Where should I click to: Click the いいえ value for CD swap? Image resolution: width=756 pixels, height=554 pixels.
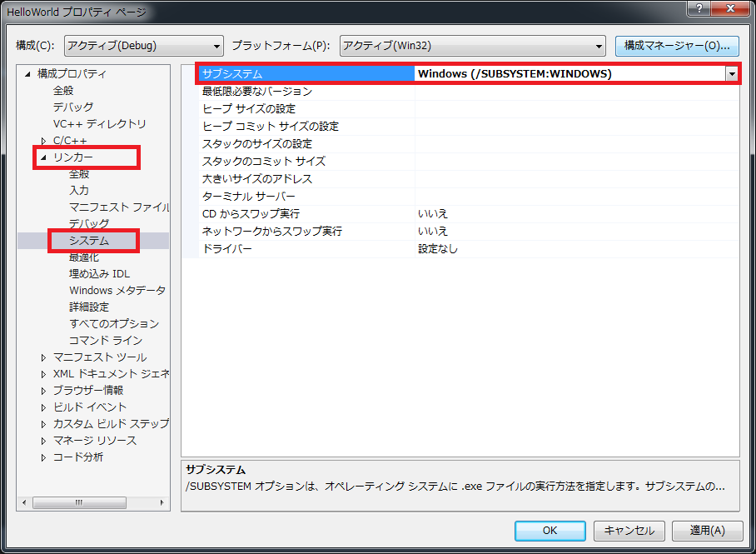point(433,214)
